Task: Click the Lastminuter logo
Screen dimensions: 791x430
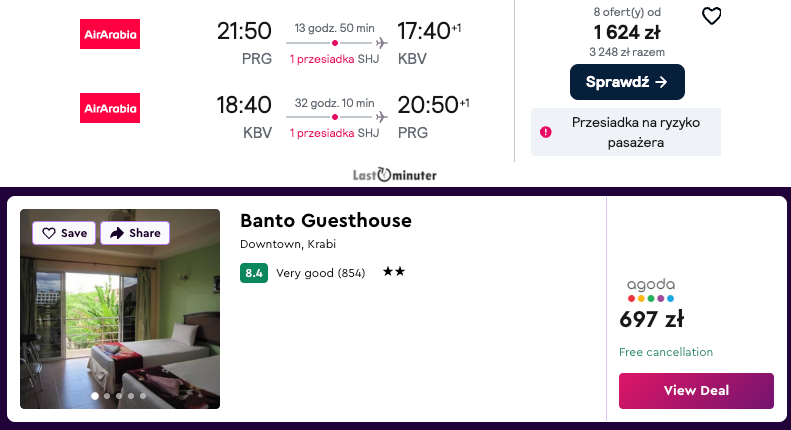Action: [x=395, y=175]
